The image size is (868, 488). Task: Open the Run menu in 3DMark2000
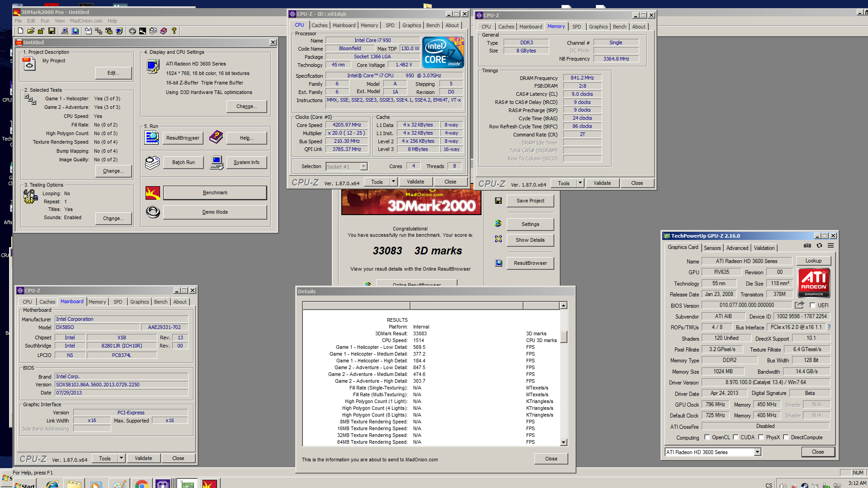[45, 21]
